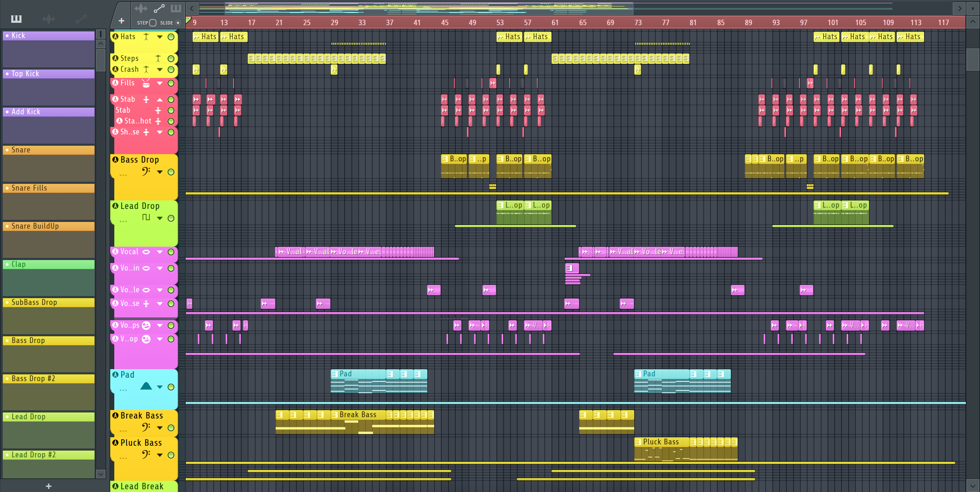Click the playlist vertical scroll up arrow
The image size is (980, 492).
tap(973, 22)
